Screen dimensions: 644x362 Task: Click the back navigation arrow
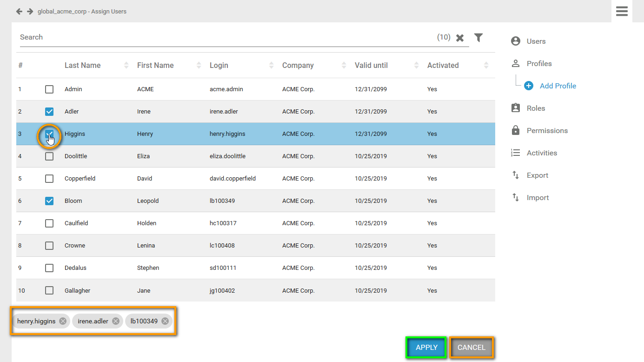(19, 11)
